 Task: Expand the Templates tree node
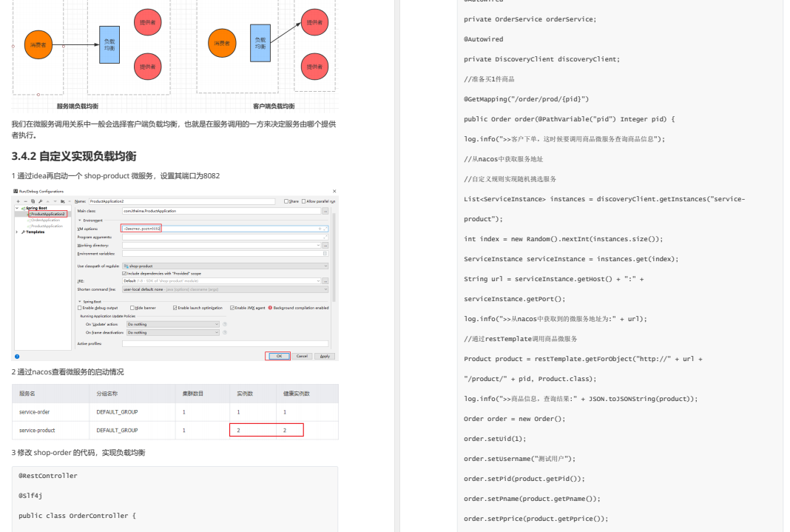pos(17,232)
